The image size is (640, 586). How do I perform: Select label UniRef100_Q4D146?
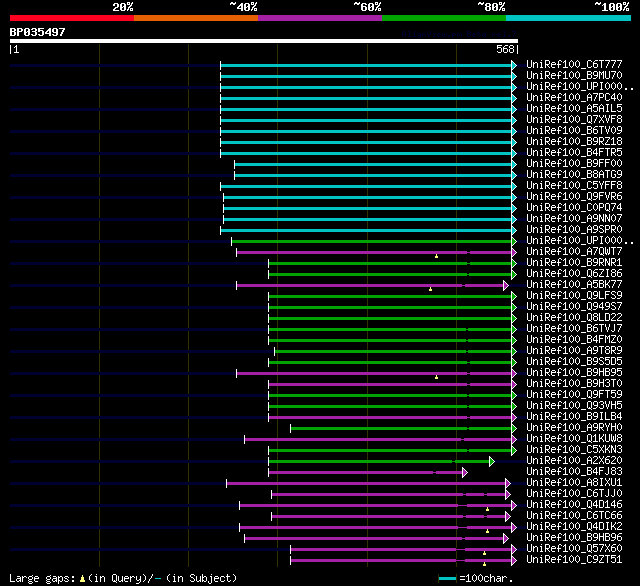pyautogui.click(x=574, y=505)
